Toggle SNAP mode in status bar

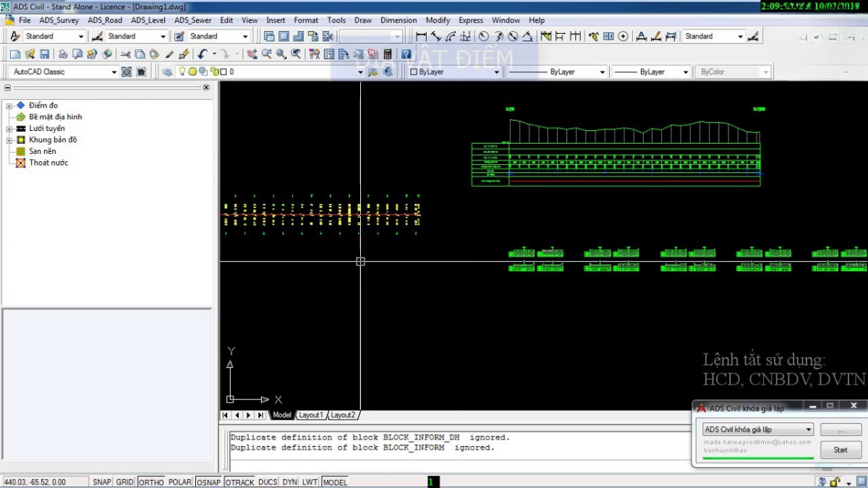102,482
